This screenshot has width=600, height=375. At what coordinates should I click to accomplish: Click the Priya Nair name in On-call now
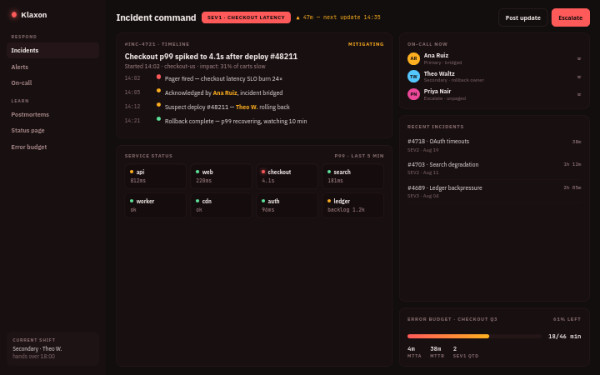point(437,91)
